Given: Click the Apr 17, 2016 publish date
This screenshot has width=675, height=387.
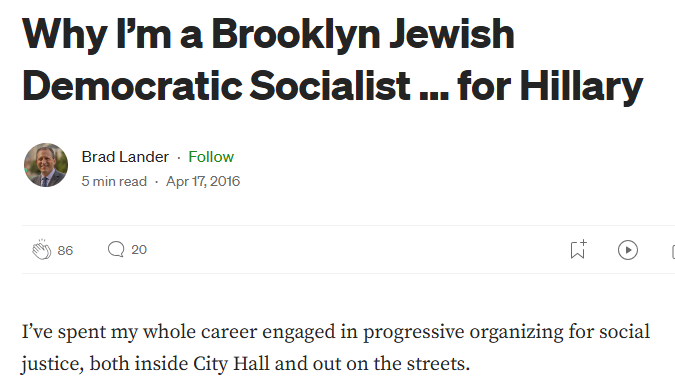Looking at the screenshot, I should pyautogui.click(x=203, y=181).
